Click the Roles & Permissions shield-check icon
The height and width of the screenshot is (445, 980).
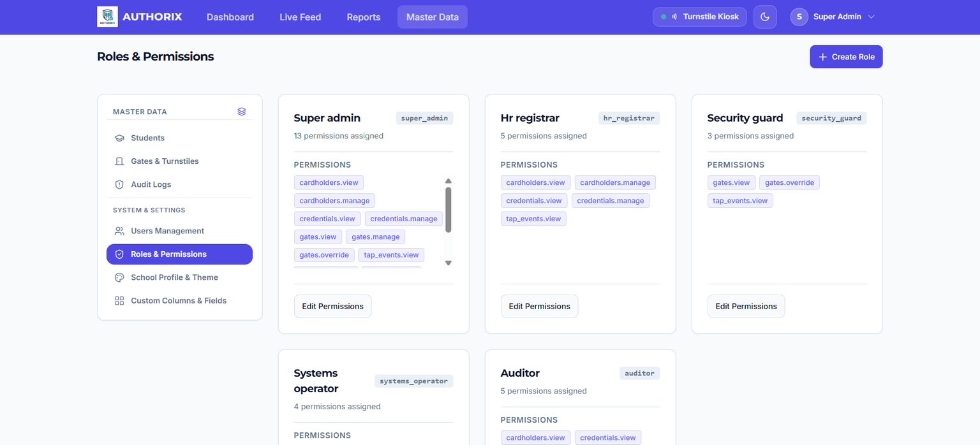(x=119, y=254)
